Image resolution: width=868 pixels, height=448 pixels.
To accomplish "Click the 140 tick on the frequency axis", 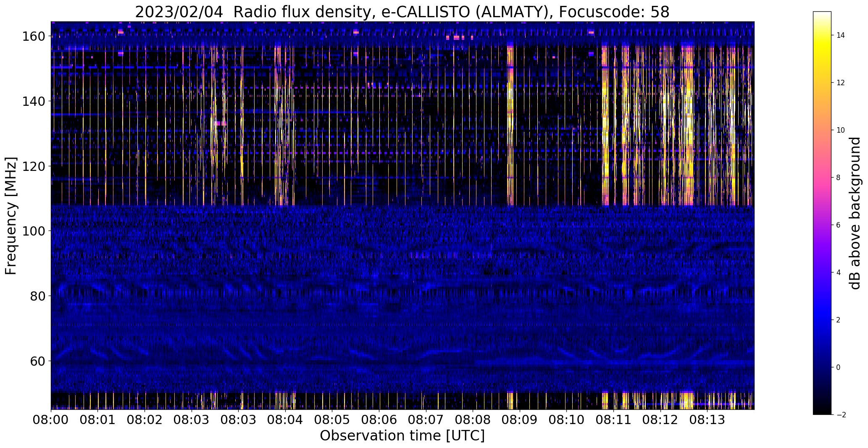I will pos(34,101).
